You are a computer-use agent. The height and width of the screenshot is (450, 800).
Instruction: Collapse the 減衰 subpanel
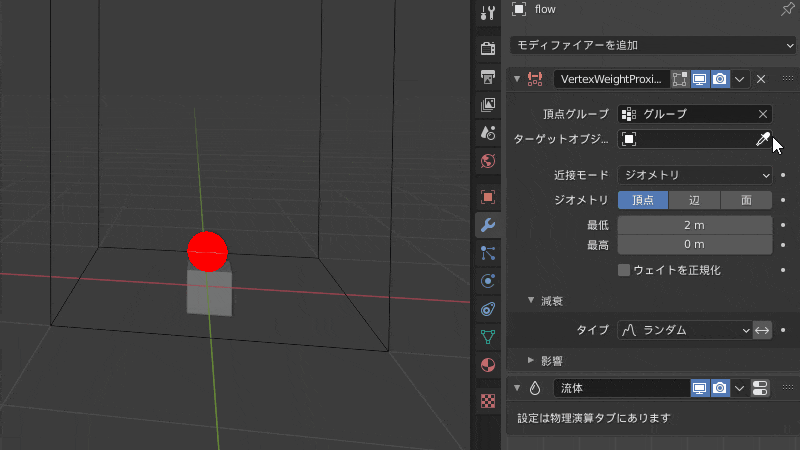[x=531, y=301]
